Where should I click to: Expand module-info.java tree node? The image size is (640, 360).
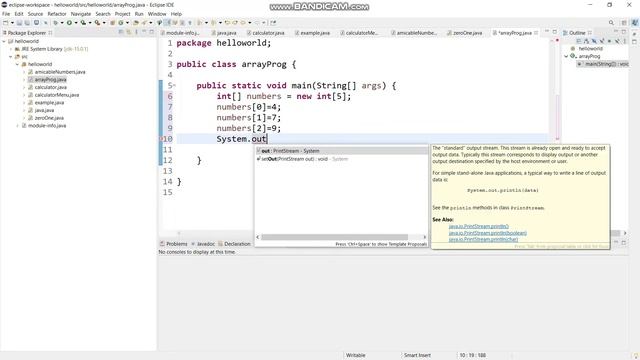[18, 126]
